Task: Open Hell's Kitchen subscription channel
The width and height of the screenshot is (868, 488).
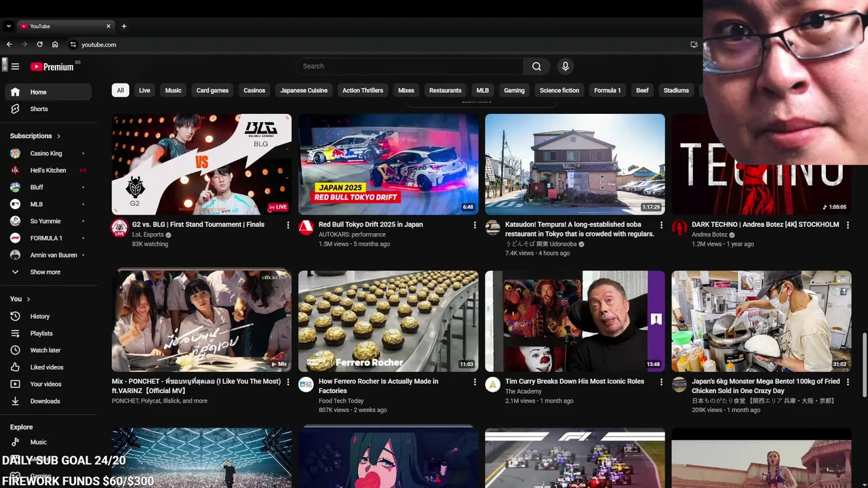Action: click(x=48, y=170)
